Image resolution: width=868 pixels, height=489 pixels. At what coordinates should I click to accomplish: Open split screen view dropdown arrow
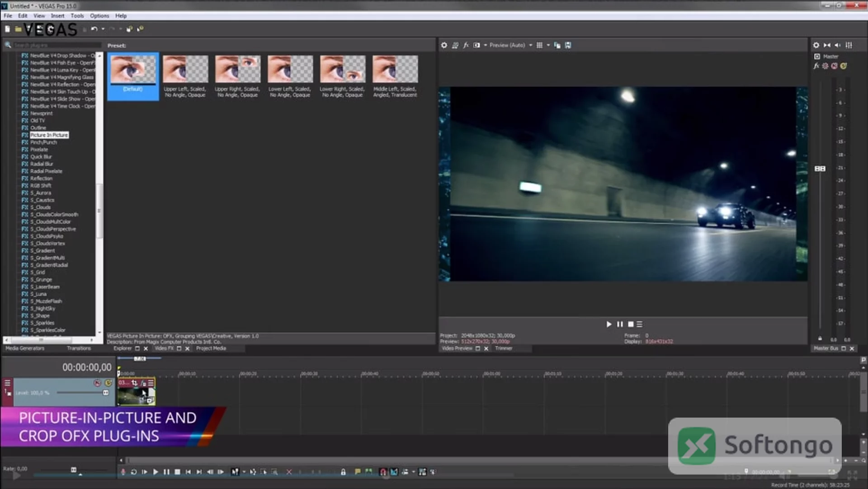pos(485,45)
